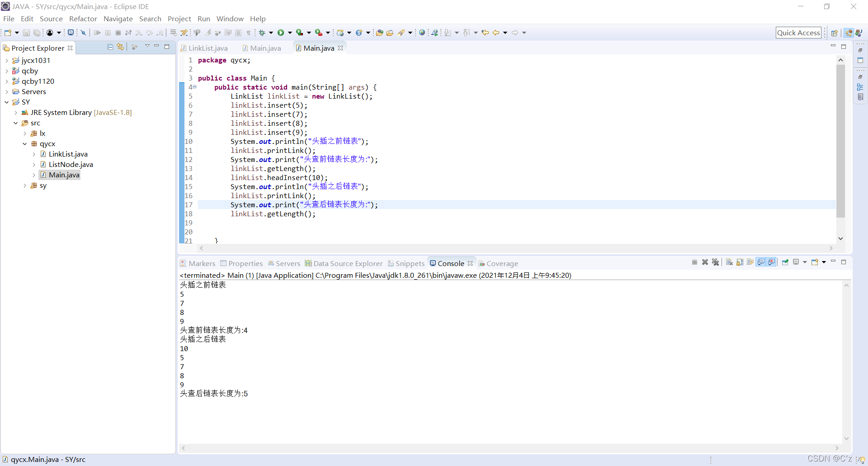Click the Skip All Breakpoints icon
This screenshot has height=466, width=868.
[83, 33]
